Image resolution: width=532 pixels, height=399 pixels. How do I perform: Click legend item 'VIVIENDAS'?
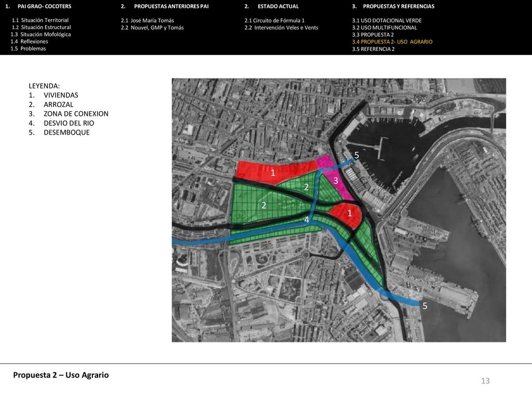61,96
